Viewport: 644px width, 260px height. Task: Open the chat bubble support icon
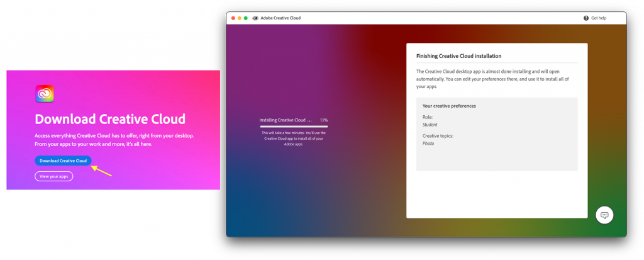click(x=604, y=215)
